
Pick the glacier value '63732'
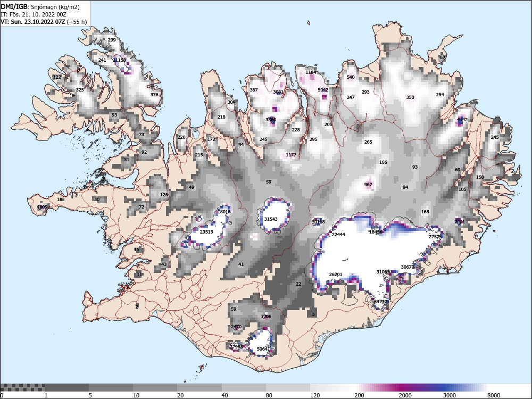pos(380,302)
